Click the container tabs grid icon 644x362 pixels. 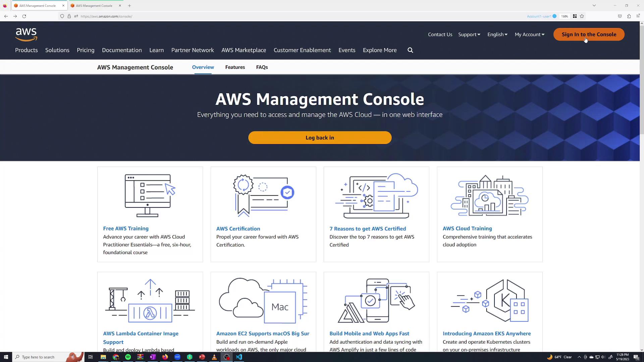click(575, 16)
